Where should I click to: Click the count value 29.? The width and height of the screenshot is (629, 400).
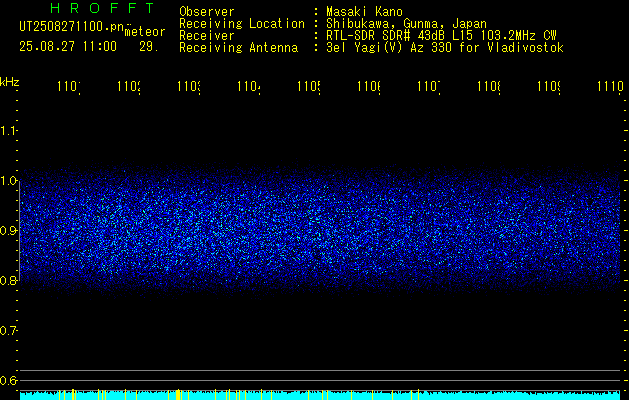point(149,47)
